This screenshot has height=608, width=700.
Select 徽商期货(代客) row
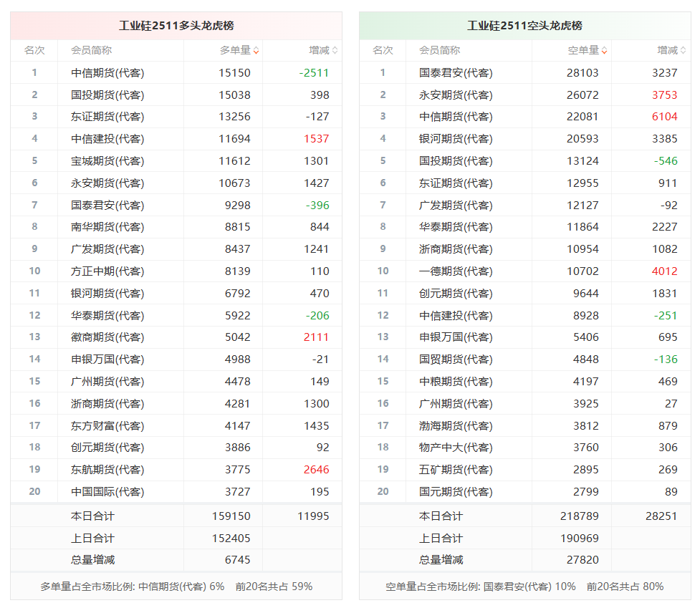[176, 337]
